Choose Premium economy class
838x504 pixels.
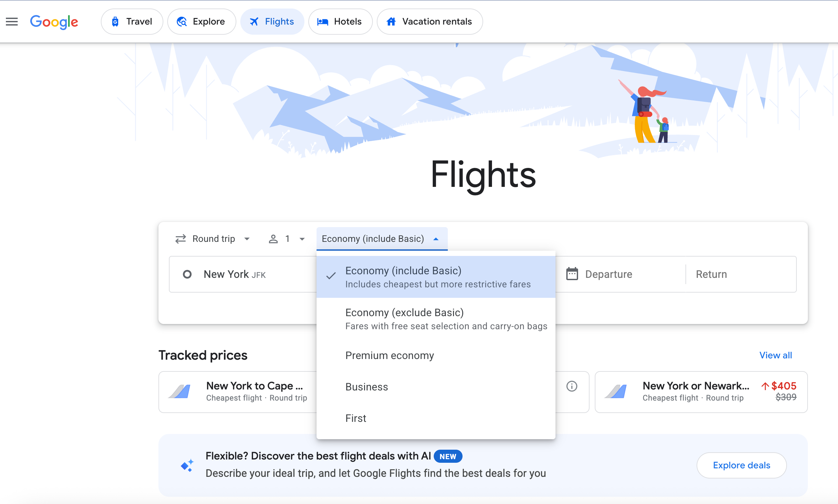pos(390,355)
